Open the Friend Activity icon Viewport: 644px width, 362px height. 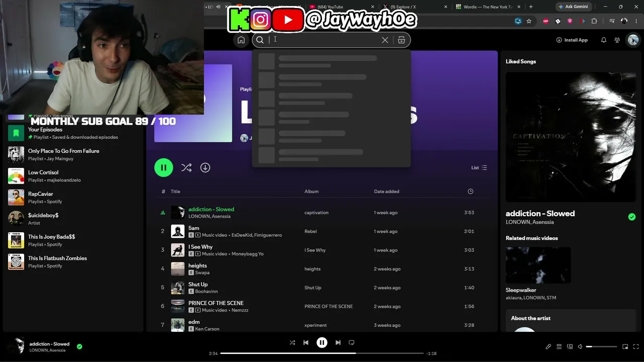(x=617, y=40)
